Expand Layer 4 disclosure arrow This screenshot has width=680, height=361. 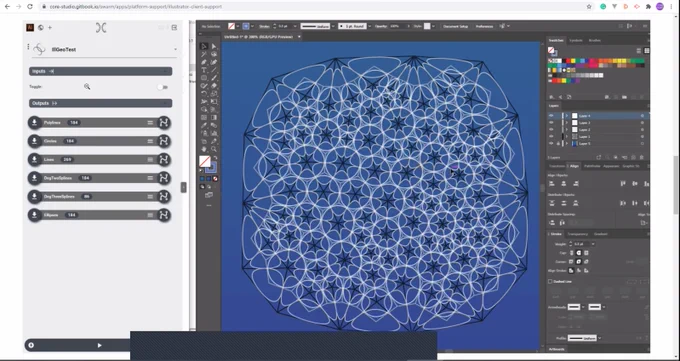566,116
